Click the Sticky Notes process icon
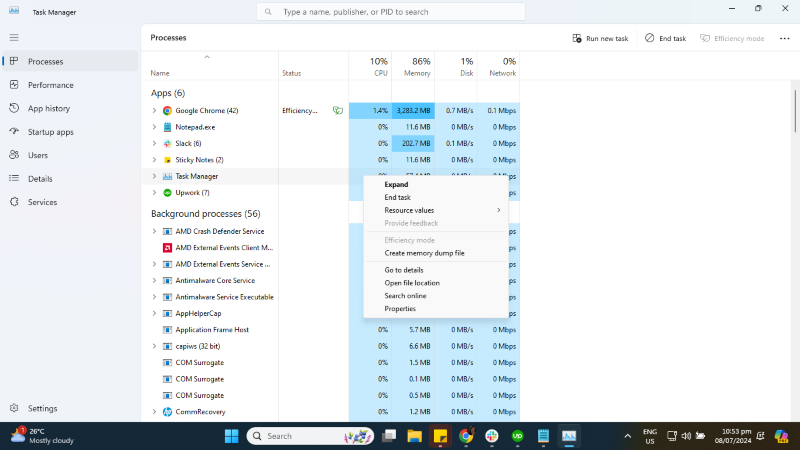The image size is (800, 450). click(167, 160)
